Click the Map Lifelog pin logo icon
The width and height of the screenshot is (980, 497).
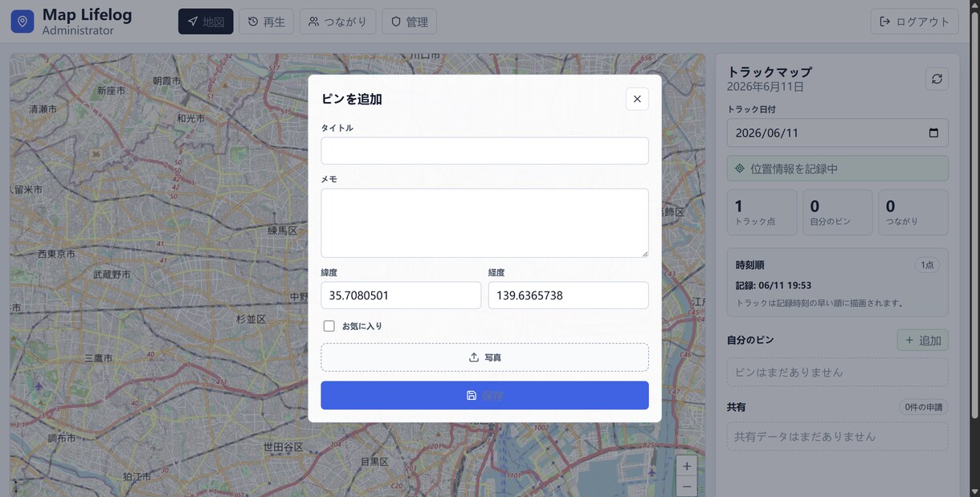pos(22,22)
